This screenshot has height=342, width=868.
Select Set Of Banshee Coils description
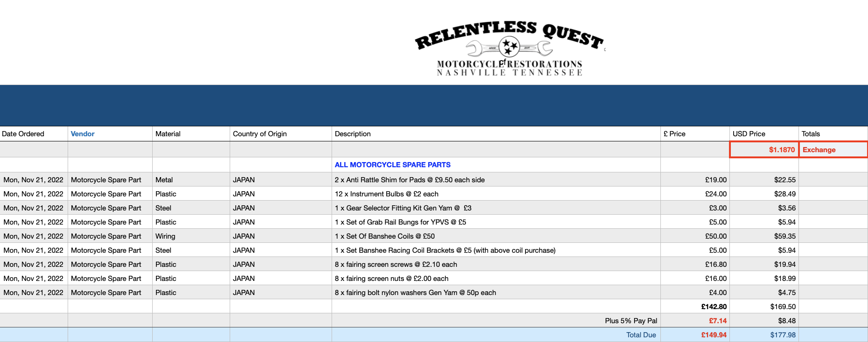pyautogui.click(x=496, y=236)
